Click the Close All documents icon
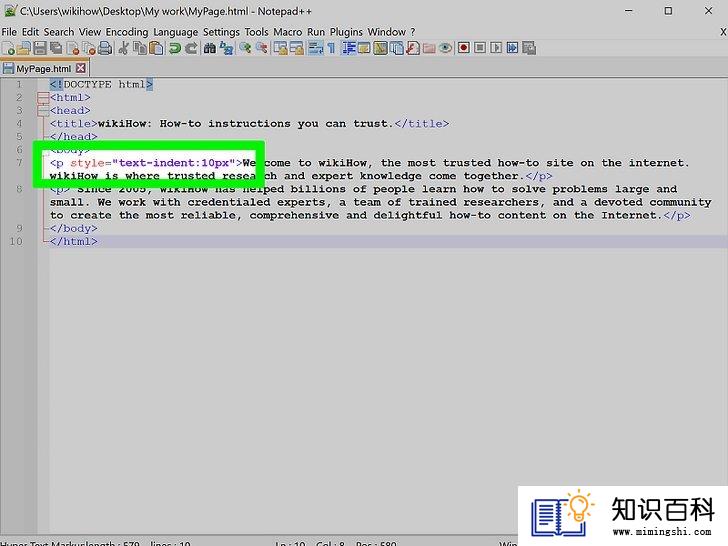The image size is (728, 546). coord(89,48)
